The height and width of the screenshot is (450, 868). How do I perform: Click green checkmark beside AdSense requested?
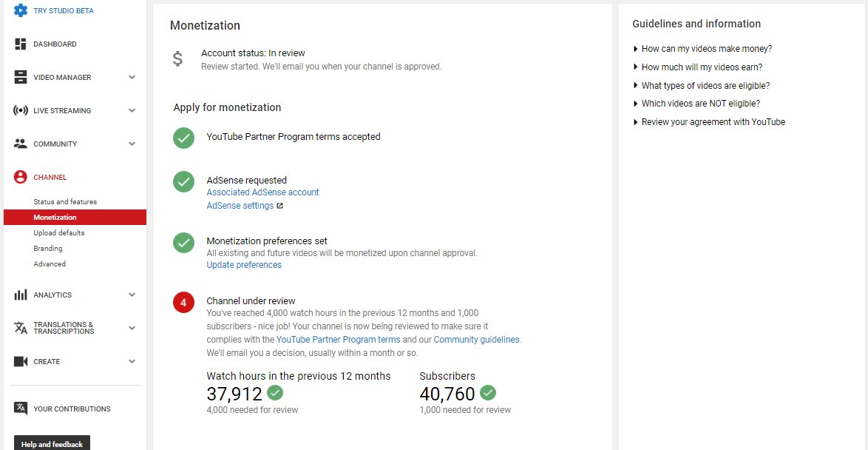click(184, 182)
